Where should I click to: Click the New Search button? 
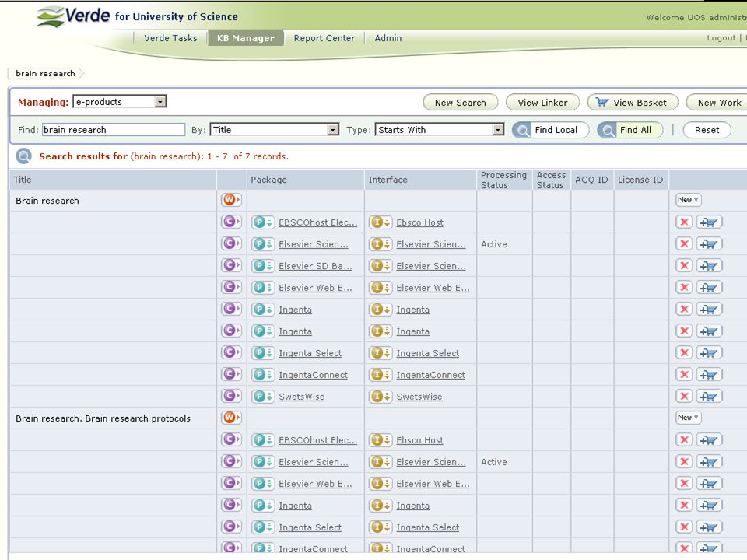coord(460,103)
